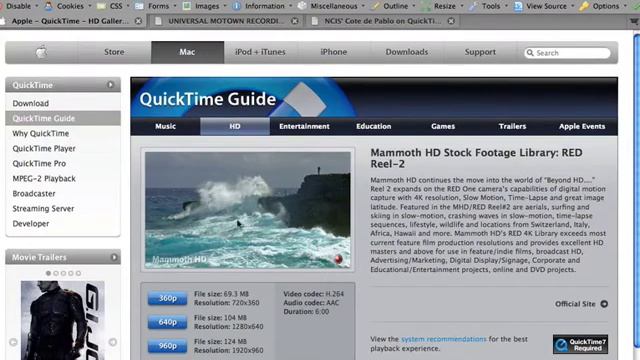Click the Search input field

tap(567, 53)
